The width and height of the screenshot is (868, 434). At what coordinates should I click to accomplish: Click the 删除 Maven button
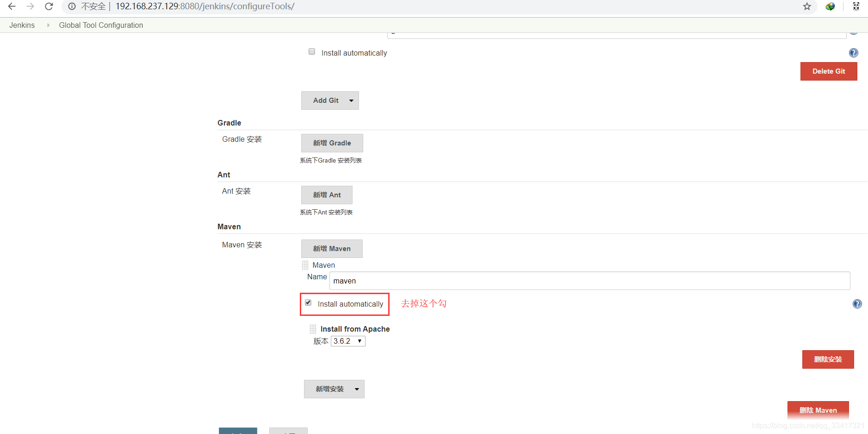pyautogui.click(x=818, y=410)
